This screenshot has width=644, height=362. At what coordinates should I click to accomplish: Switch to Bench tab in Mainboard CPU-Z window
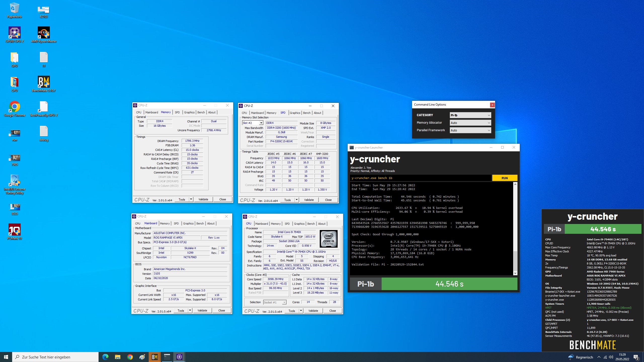click(x=200, y=223)
